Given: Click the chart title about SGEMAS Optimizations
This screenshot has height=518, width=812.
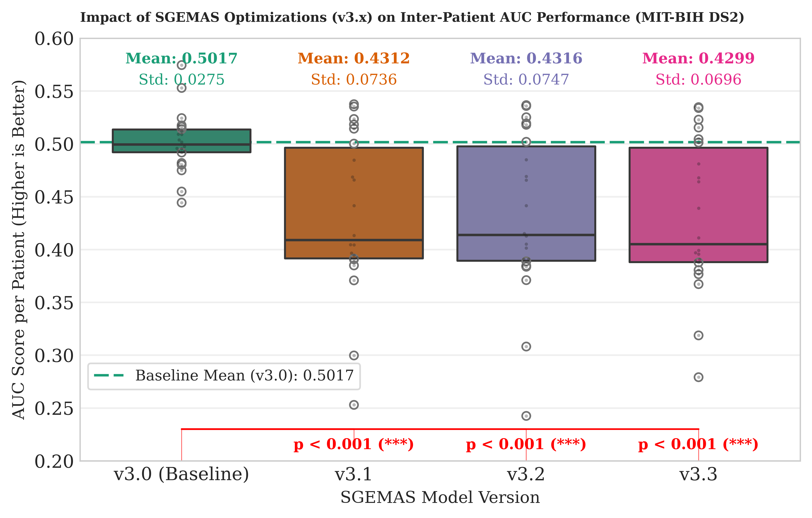Looking at the screenshot, I should [x=412, y=17].
